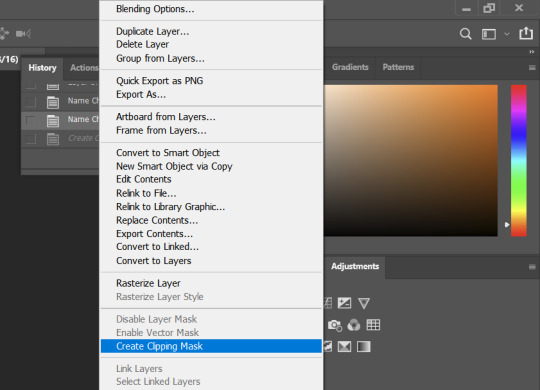This screenshot has height=390, width=540.
Task: Select Delete Layer in the context menu
Action: [x=211, y=44]
